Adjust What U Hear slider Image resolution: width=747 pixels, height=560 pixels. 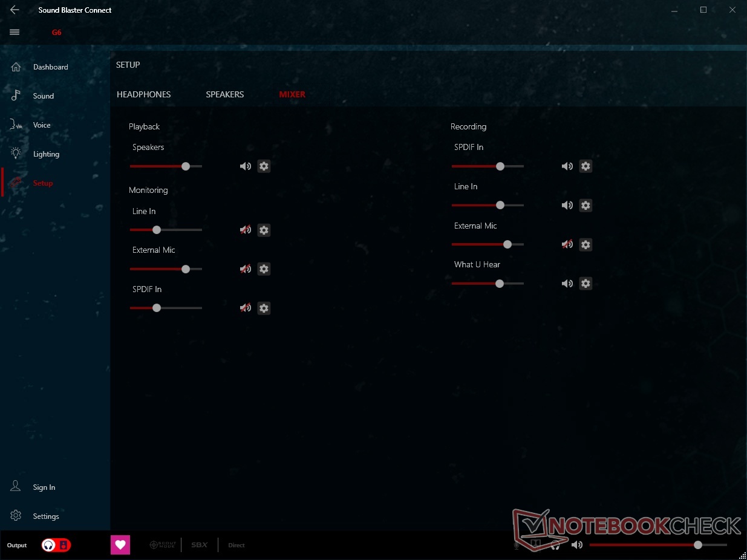click(488, 284)
